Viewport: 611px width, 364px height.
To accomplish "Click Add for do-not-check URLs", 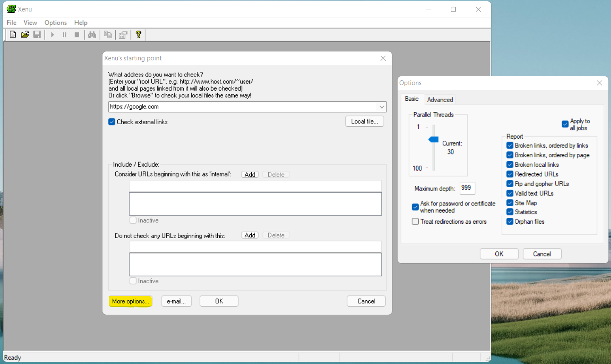I will (x=250, y=235).
